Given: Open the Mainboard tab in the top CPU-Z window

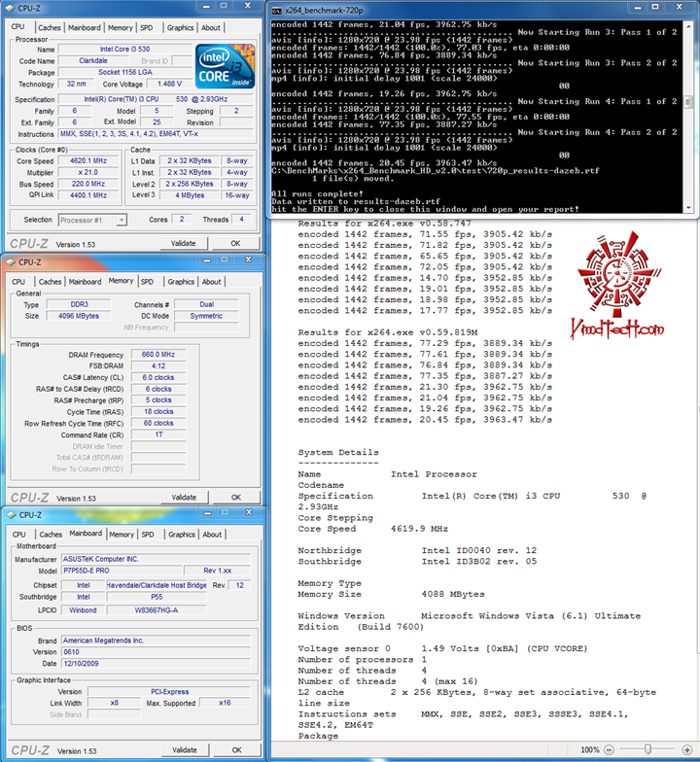Looking at the screenshot, I should point(84,27).
